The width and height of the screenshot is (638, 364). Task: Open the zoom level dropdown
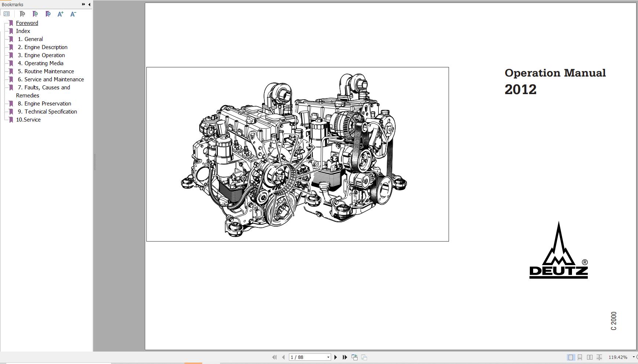632,357
